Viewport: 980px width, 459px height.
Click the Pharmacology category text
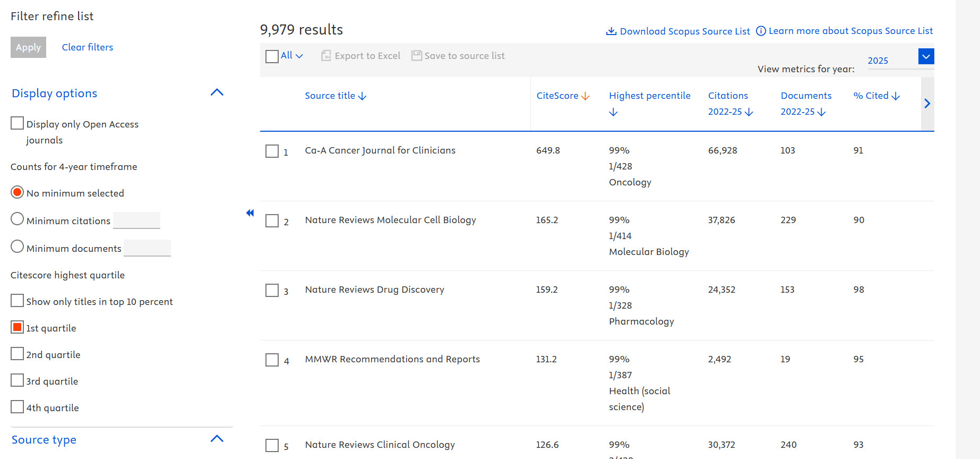tap(641, 321)
